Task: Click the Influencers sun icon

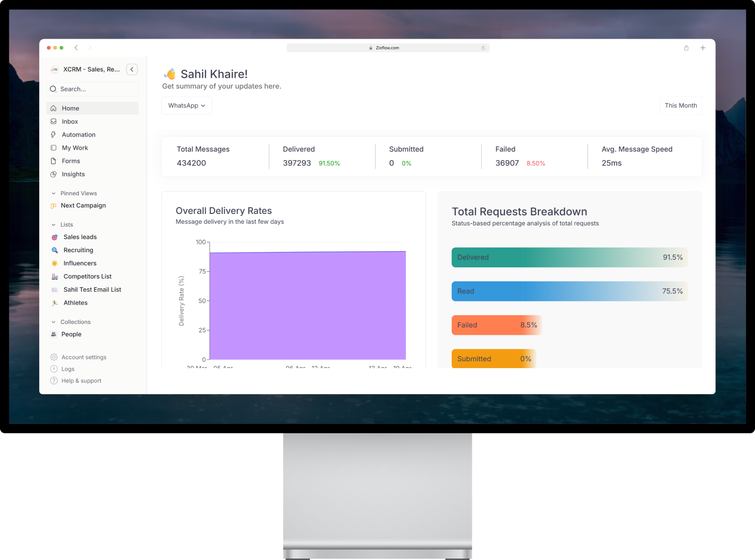Action: click(54, 263)
